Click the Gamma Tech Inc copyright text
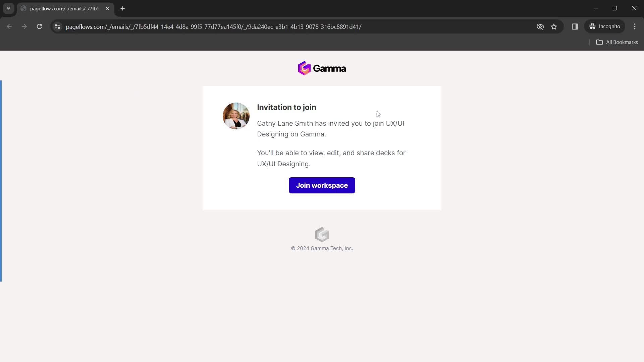Screen dimensions: 644x362 point(322,248)
